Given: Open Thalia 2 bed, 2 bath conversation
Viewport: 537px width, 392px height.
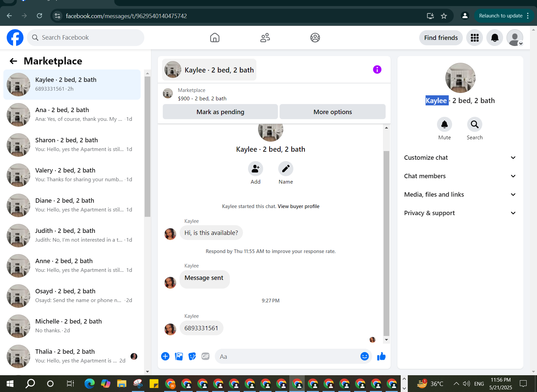Looking at the screenshot, I should (x=72, y=356).
